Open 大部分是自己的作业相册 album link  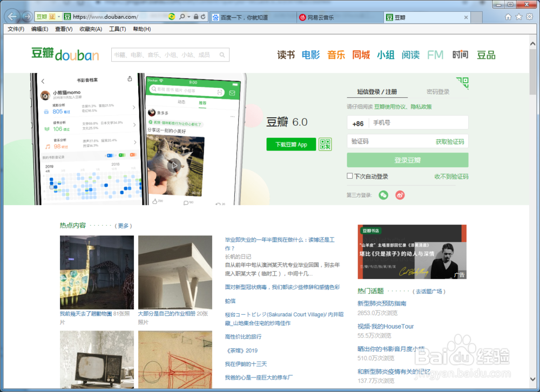[167, 314]
